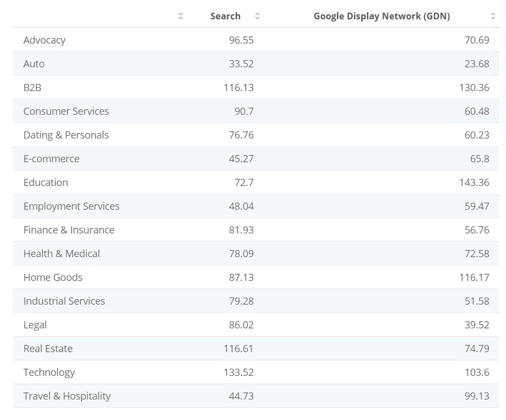This screenshot has height=420, width=506.
Task: Select the Advocacy row label
Action: [x=45, y=40]
